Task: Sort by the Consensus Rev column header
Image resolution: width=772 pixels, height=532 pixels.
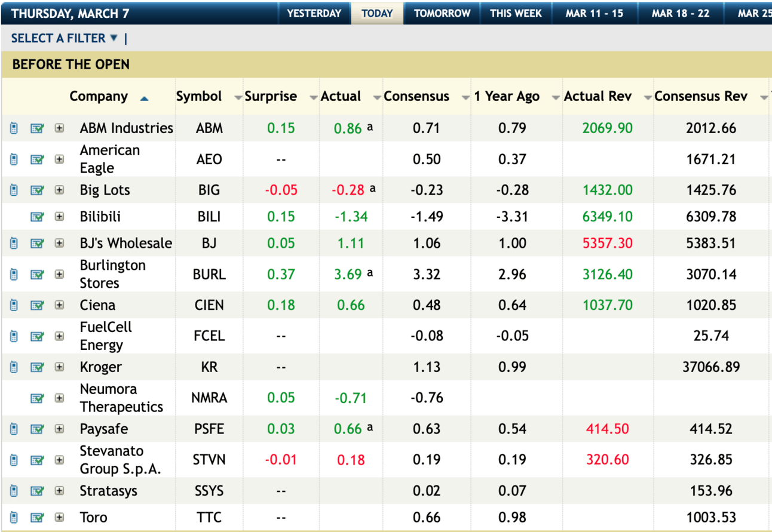Action: (x=701, y=97)
